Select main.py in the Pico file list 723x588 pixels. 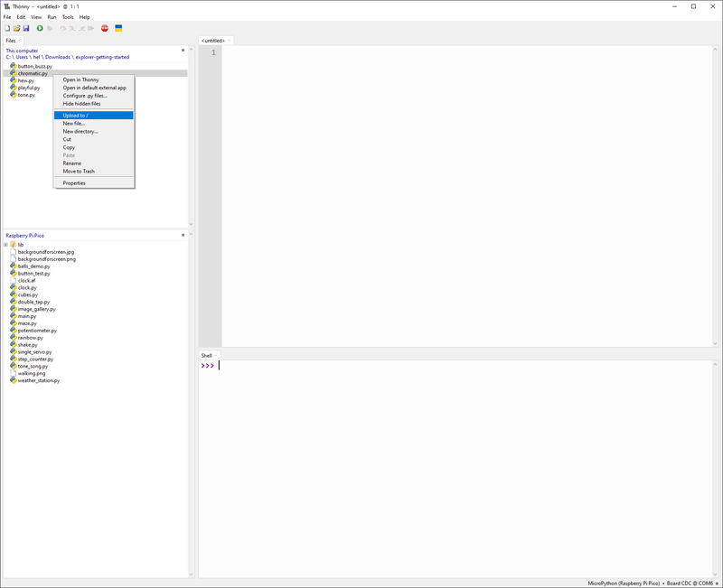point(26,314)
